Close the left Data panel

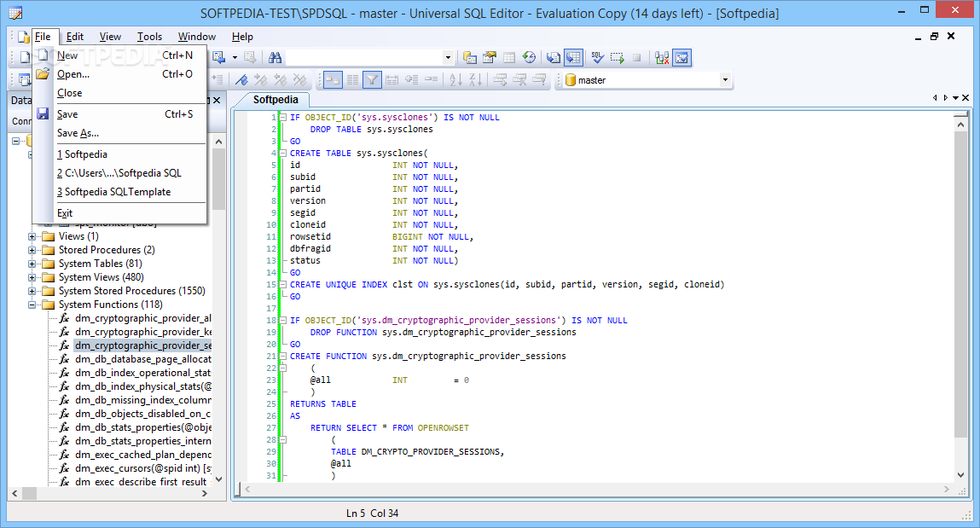(217, 100)
